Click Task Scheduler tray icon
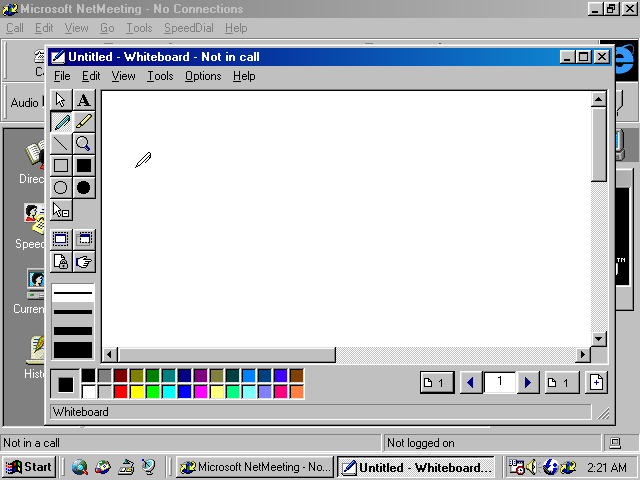The width and height of the screenshot is (640, 480). [x=516, y=467]
